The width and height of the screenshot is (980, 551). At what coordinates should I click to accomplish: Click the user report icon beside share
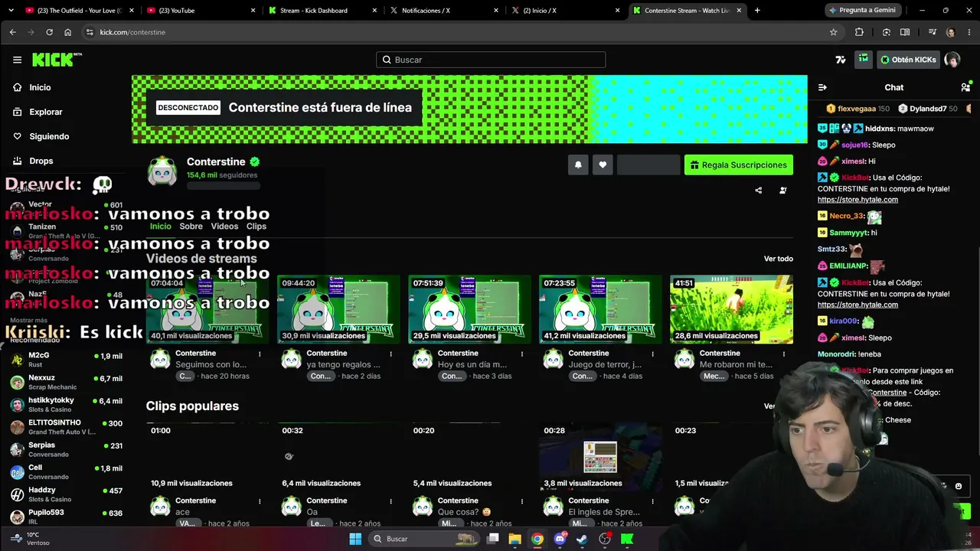click(x=782, y=191)
